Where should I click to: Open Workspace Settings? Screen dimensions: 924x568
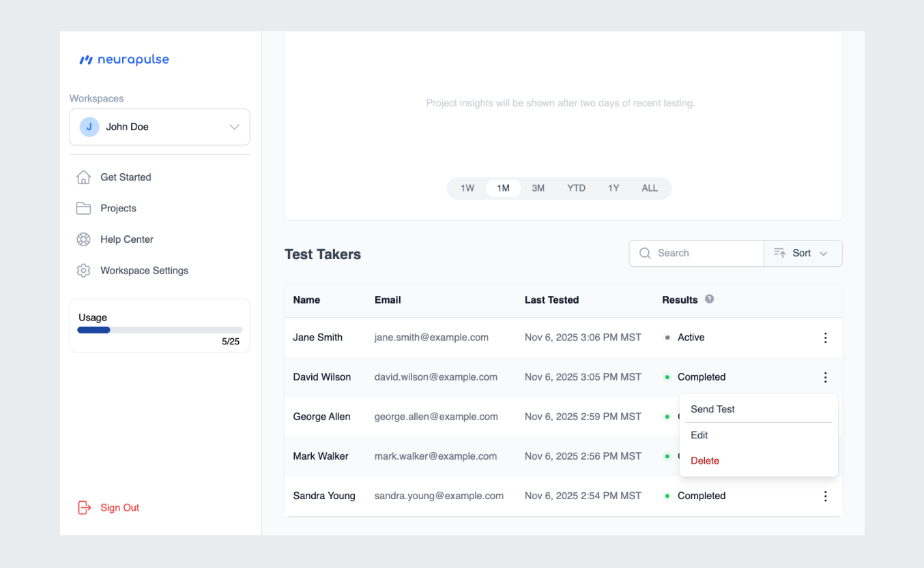pos(144,271)
